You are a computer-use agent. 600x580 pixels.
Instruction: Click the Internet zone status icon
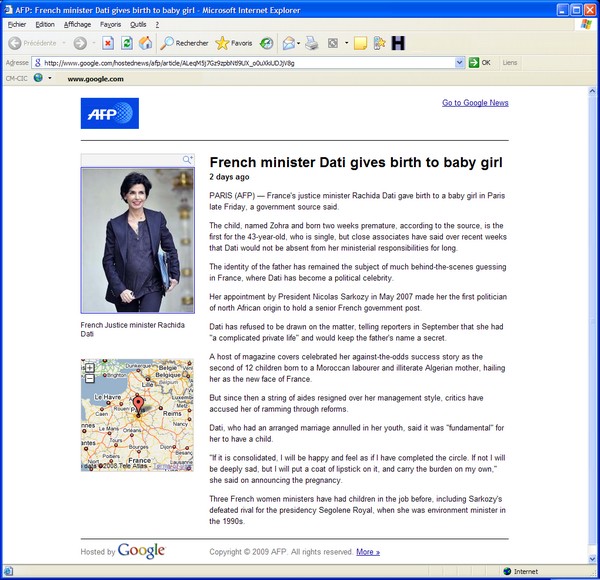coord(507,571)
